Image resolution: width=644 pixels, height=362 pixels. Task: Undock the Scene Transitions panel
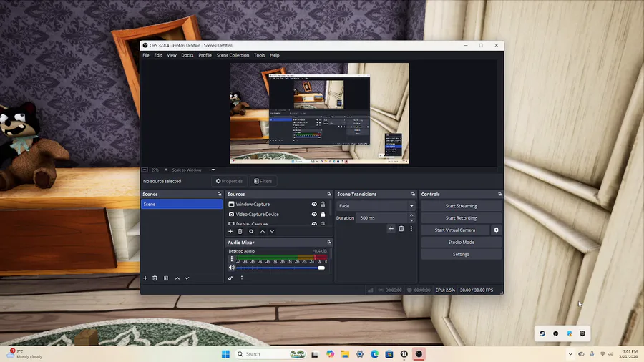(413, 194)
